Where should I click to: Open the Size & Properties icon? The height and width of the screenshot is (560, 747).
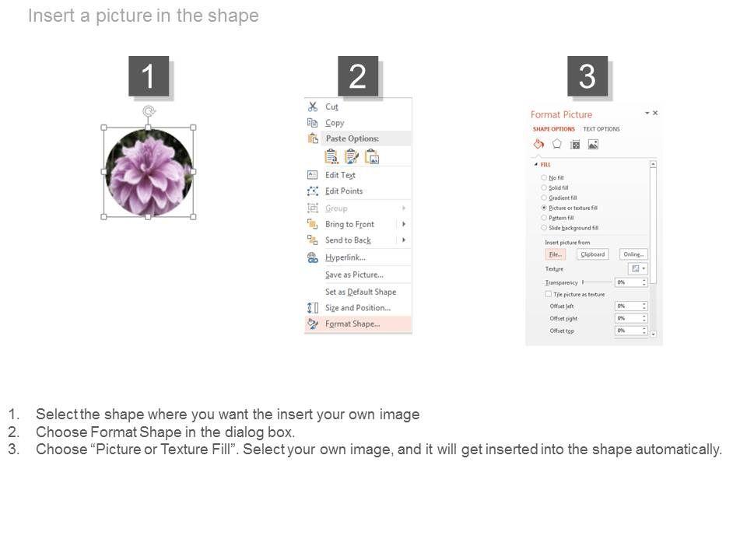coord(575,145)
